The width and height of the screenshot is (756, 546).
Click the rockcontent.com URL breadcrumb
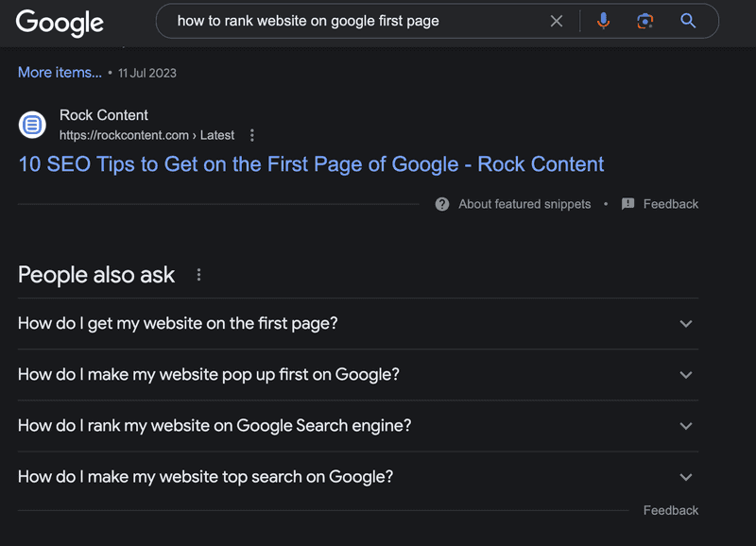tap(146, 135)
